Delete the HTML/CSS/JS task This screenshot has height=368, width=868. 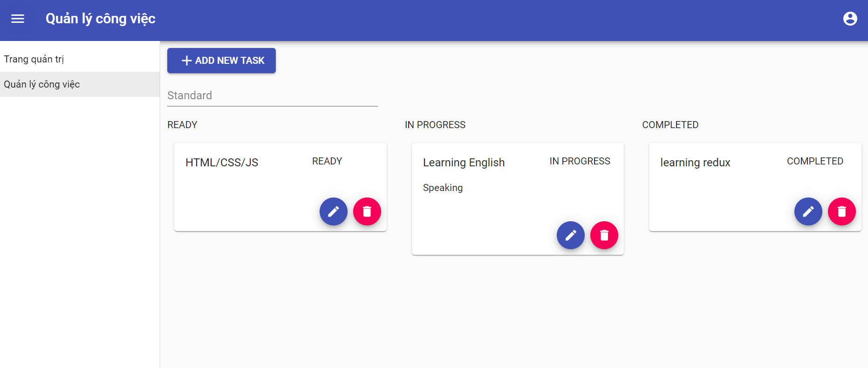[367, 211]
